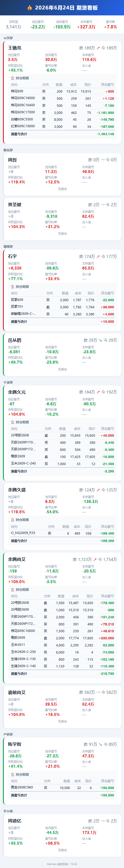Select the 棉花609 row in 王驰亮's positions
124x868 pixels.
click(63, 91)
